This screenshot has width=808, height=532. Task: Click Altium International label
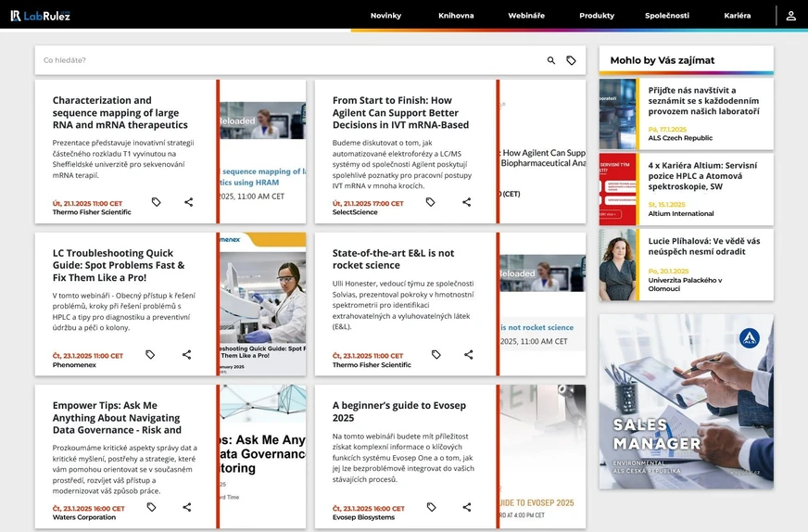[681, 213]
